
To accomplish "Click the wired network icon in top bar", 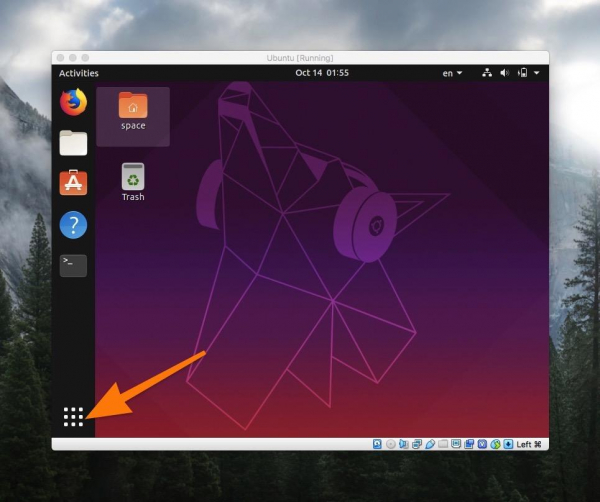I will click(487, 73).
